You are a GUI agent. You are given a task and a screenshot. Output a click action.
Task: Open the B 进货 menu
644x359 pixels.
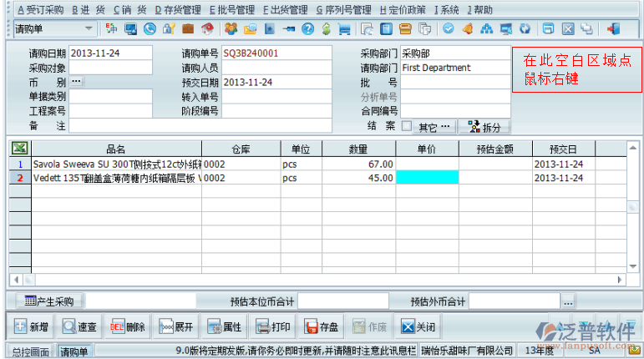click(89, 10)
